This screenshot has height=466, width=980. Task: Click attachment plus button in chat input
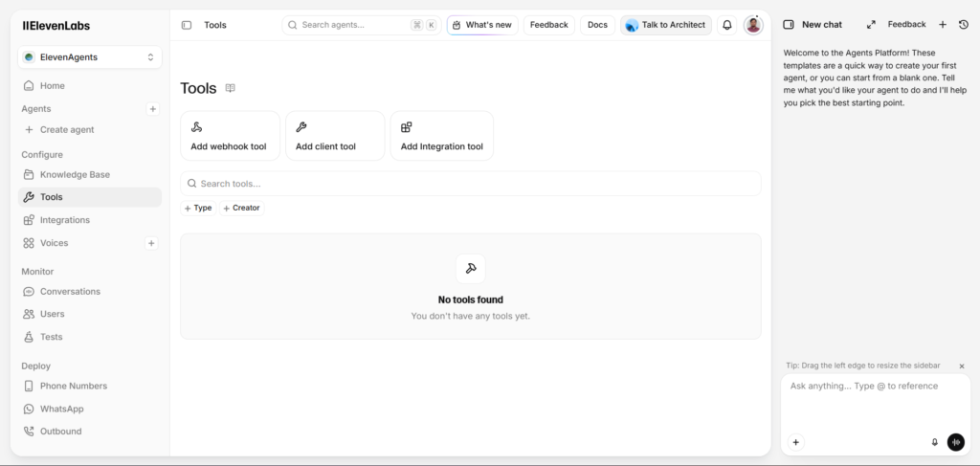tap(795, 442)
